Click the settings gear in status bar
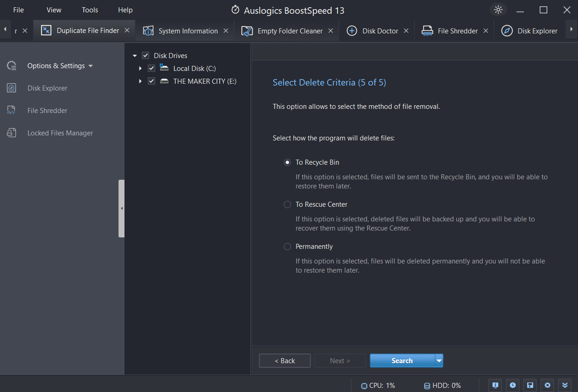 pyautogui.click(x=547, y=385)
